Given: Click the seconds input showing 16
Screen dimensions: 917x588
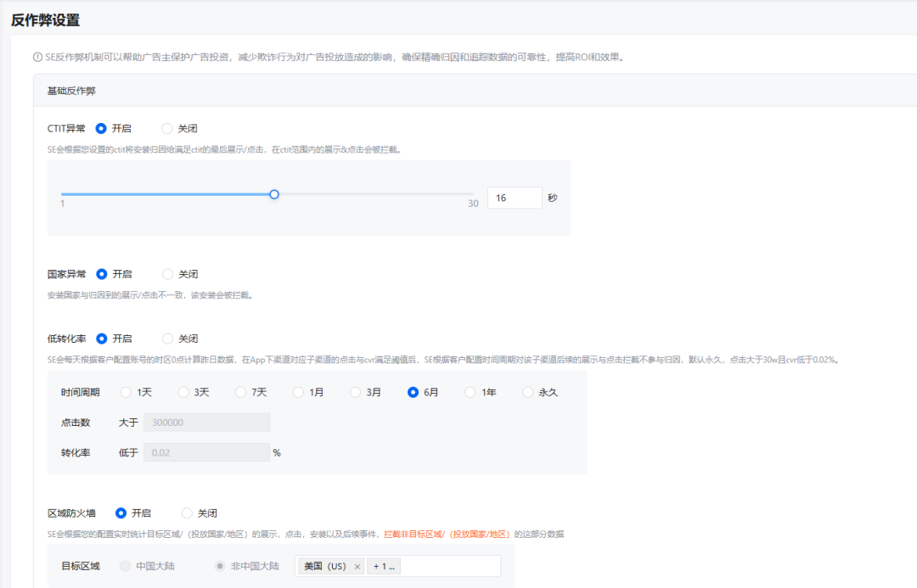Looking at the screenshot, I should pyautogui.click(x=515, y=197).
